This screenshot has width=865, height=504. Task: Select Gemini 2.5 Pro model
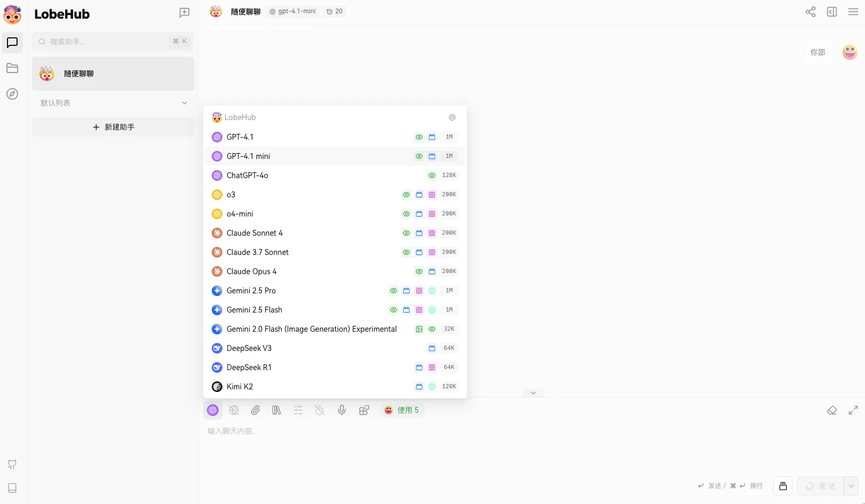[x=335, y=291]
